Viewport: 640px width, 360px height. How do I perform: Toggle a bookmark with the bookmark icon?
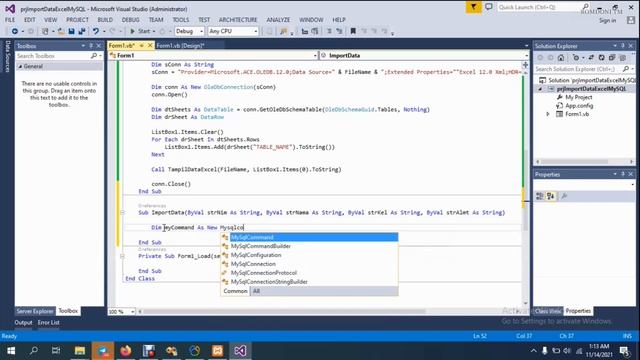point(353,31)
